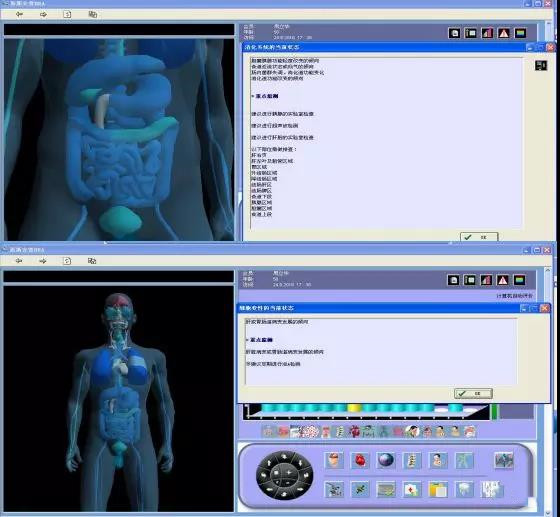Click the info panel icon in lower window
560x517 pixels.
pyautogui.click(x=470, y=280)
